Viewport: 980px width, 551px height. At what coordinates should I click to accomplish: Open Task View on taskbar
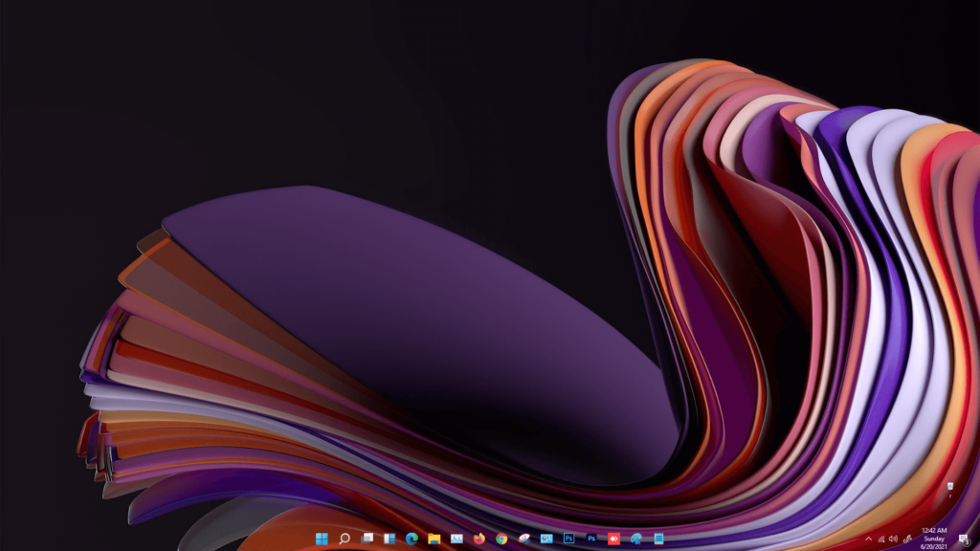367,539
